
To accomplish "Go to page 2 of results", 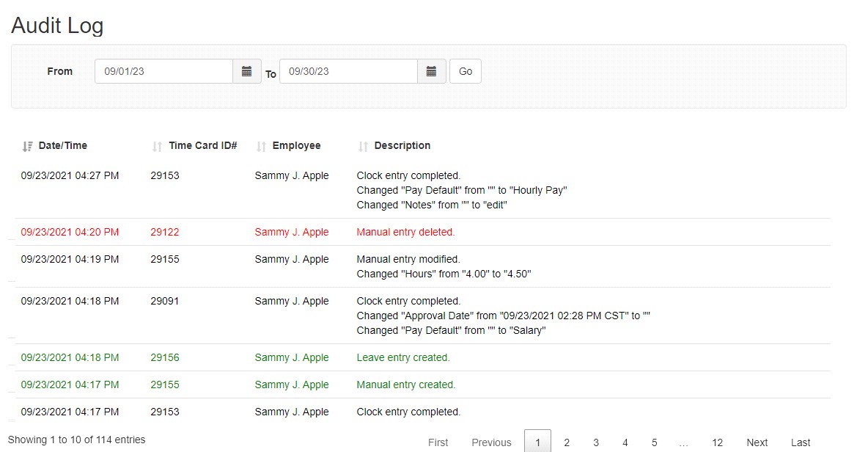I will tap(567, 442).
